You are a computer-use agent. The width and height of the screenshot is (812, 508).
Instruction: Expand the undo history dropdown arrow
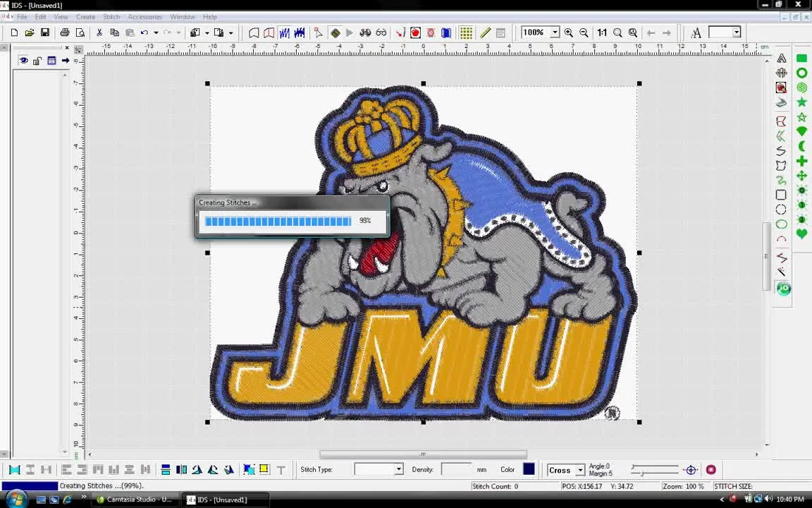pos(156,32)
